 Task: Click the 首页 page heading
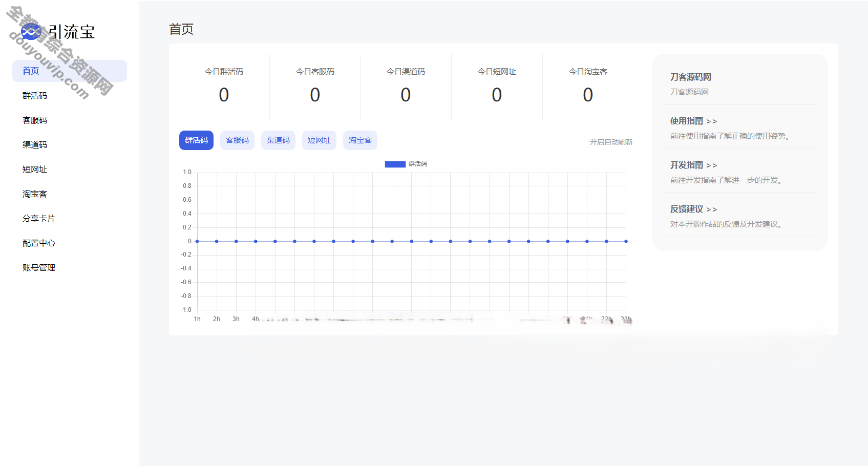[x=181, y=29]
